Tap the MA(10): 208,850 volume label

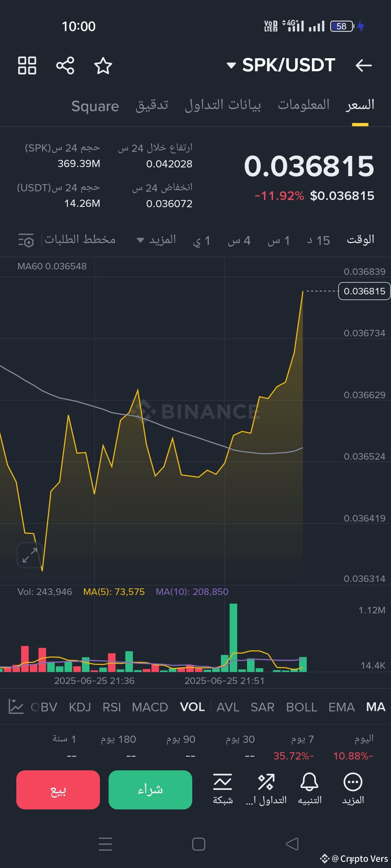point(192,592)
